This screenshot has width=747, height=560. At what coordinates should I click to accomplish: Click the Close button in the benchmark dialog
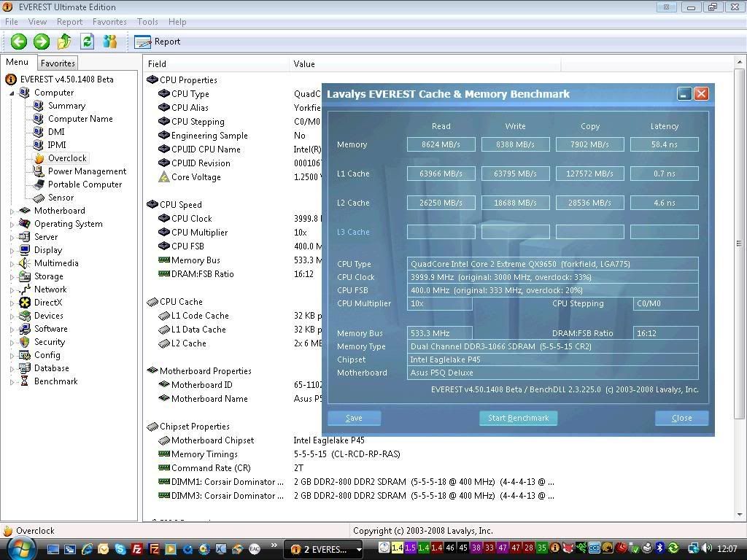click(682, 418)
